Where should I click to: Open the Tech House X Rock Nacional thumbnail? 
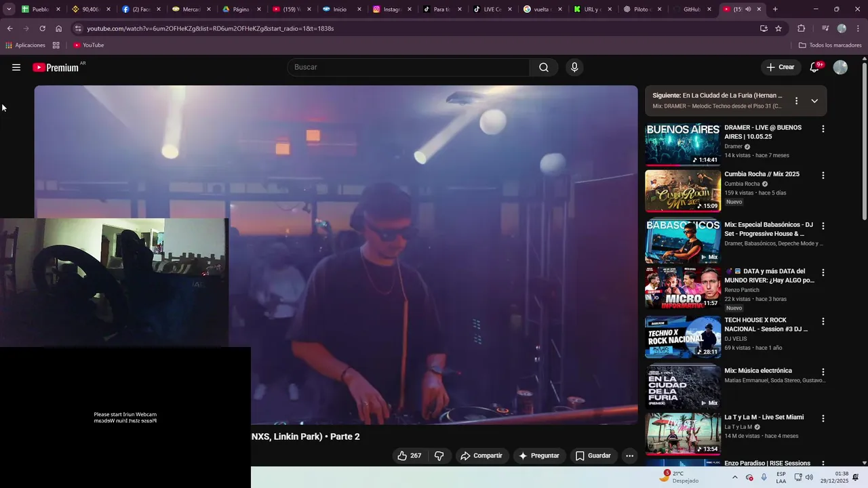[682, 337]
